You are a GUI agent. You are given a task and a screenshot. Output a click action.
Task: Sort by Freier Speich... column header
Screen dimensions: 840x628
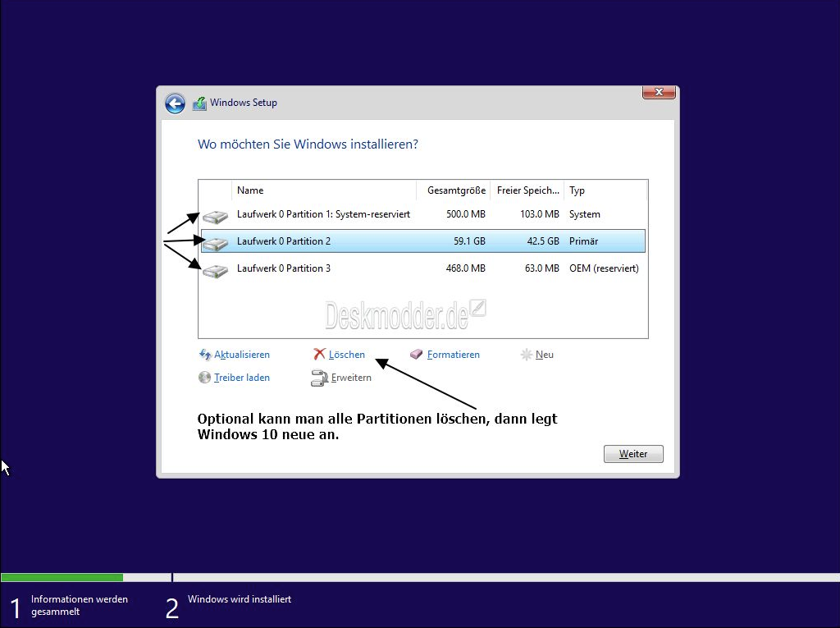tap(527, 190)
